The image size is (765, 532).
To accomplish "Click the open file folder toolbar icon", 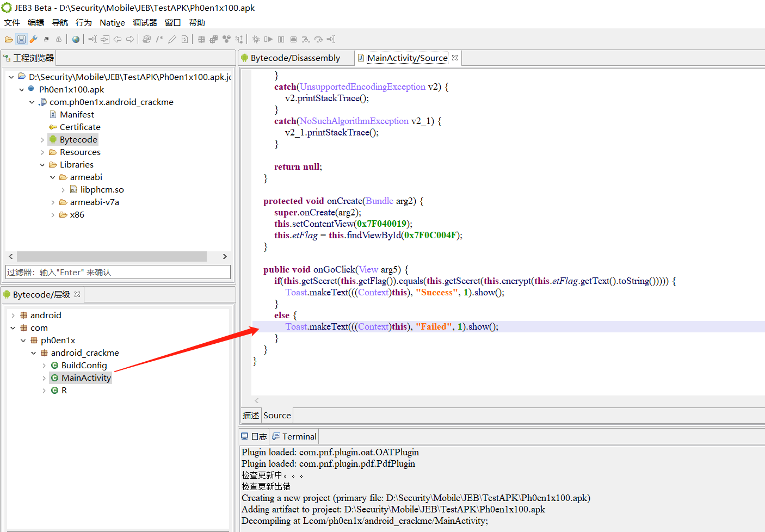I will tap(9, 39).
